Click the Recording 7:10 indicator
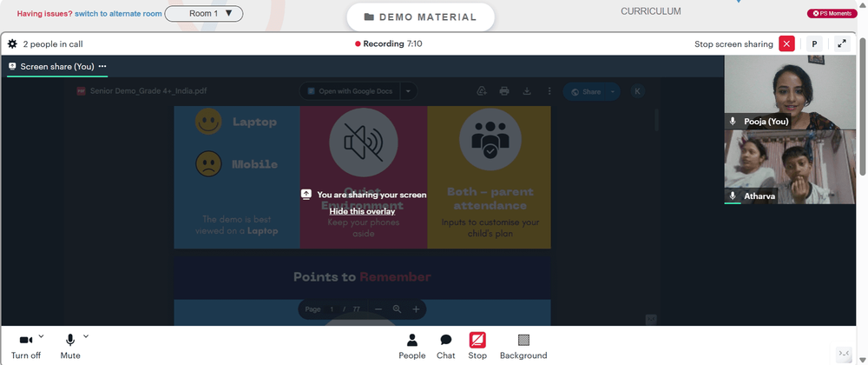This screenshot has width=868, height=365. click(389, 43)
